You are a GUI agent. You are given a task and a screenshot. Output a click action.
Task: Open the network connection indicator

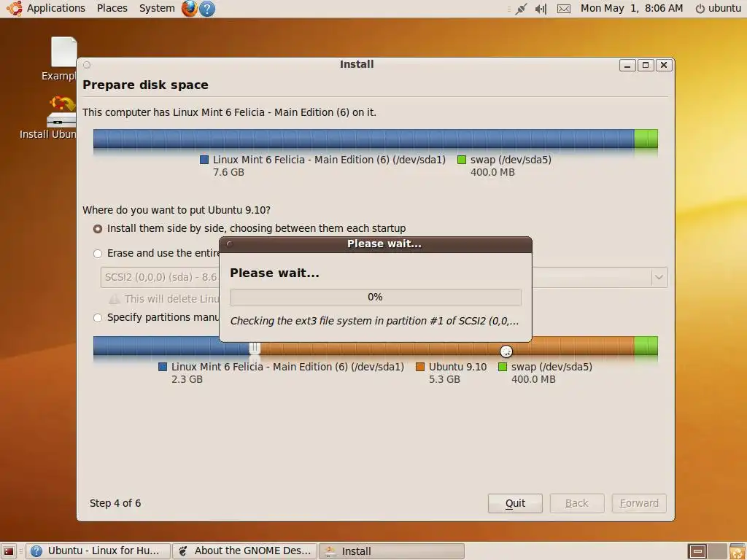click(521, 9)
